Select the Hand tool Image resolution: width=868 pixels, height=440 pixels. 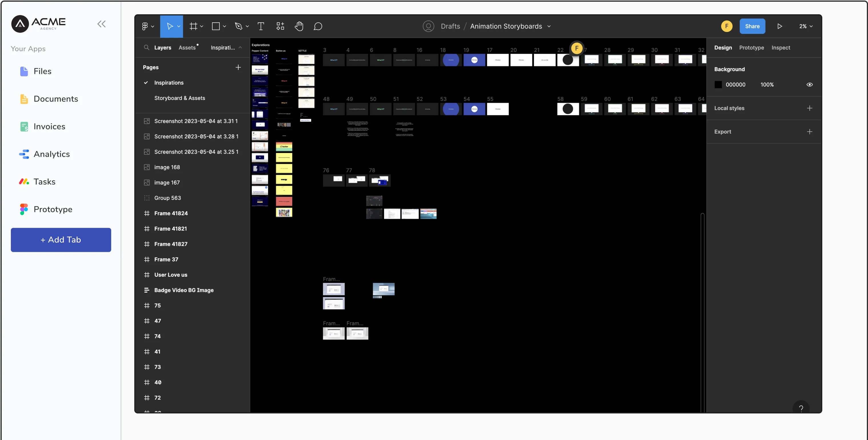pos(299,26)
